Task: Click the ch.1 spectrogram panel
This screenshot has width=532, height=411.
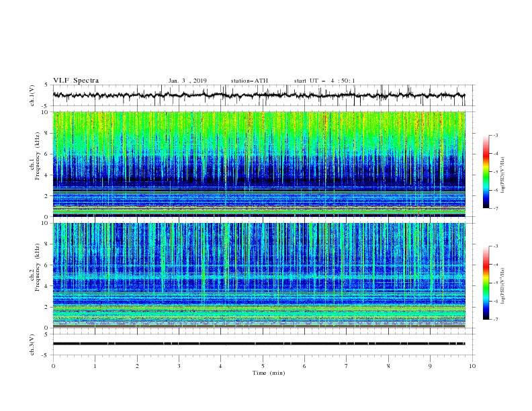Action: [259, 164]
